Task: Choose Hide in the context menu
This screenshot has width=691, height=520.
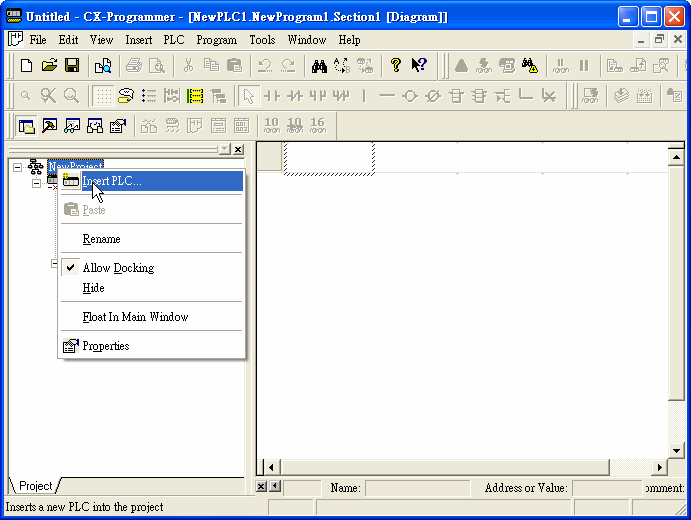Action: pyautogui.click(x=152, y=288)
